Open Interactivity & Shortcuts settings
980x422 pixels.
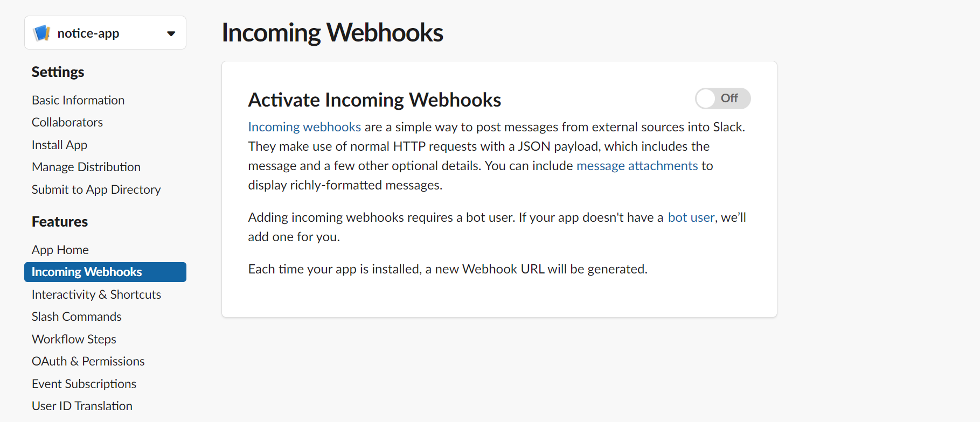click(x=96, y=294)
